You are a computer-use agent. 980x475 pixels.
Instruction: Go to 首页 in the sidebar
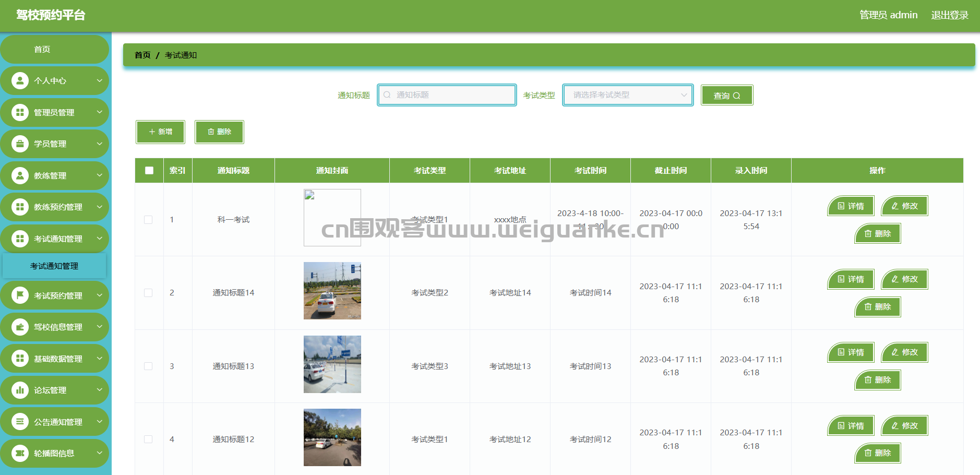(x=54, y=49)
